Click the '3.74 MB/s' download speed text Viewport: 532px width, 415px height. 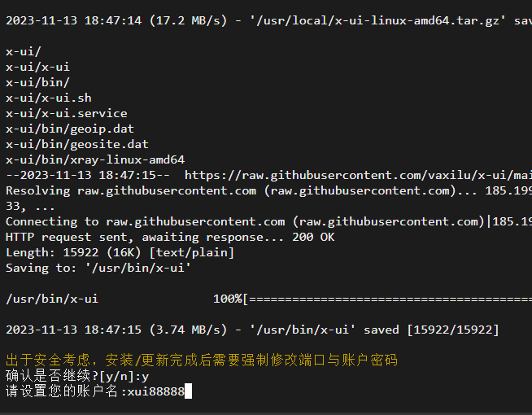188,330
